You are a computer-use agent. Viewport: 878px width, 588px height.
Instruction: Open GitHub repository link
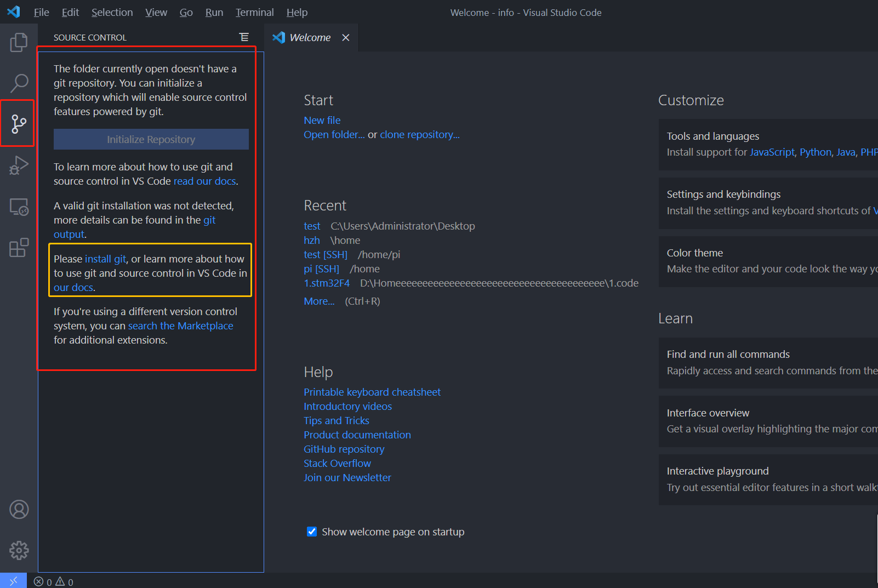(x=344, y=449)
